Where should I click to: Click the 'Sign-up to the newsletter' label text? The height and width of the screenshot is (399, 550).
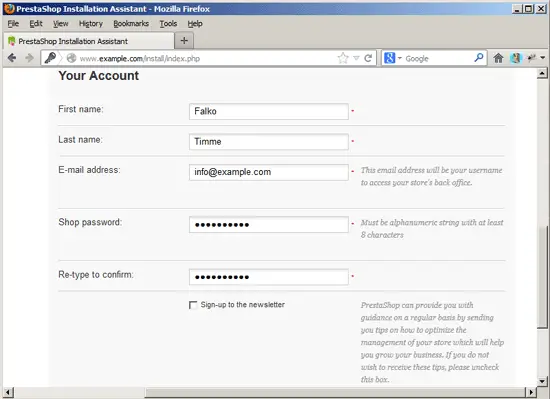(242, 305)
